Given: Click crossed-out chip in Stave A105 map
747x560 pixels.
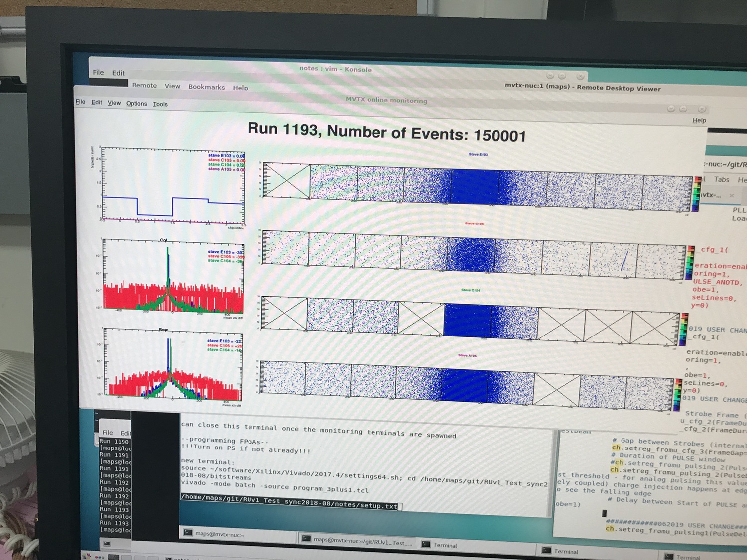Looking at the screenshot, I should click(557, 389).
